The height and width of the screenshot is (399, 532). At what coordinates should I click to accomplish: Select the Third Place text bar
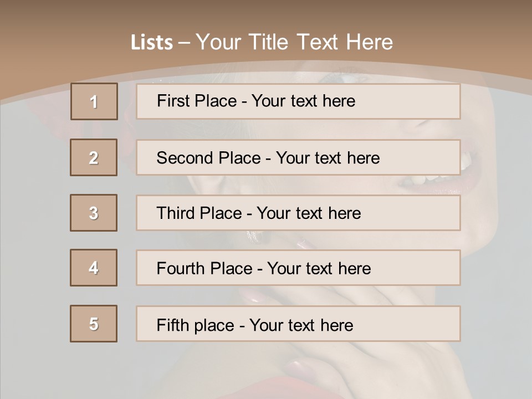pos(298,213)
